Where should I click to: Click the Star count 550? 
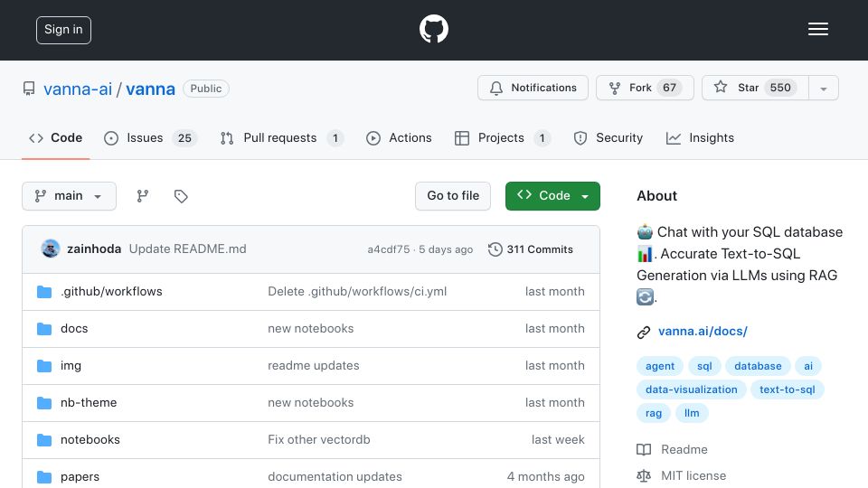coord(780,88)
